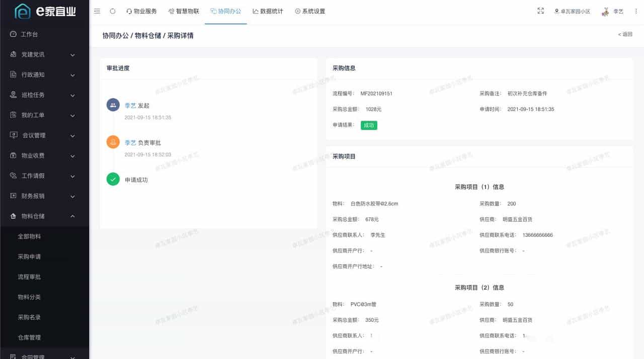Screen dimensions: 644x359
Task: Open system settings via gear icon
Action: [x=297, y=11]
